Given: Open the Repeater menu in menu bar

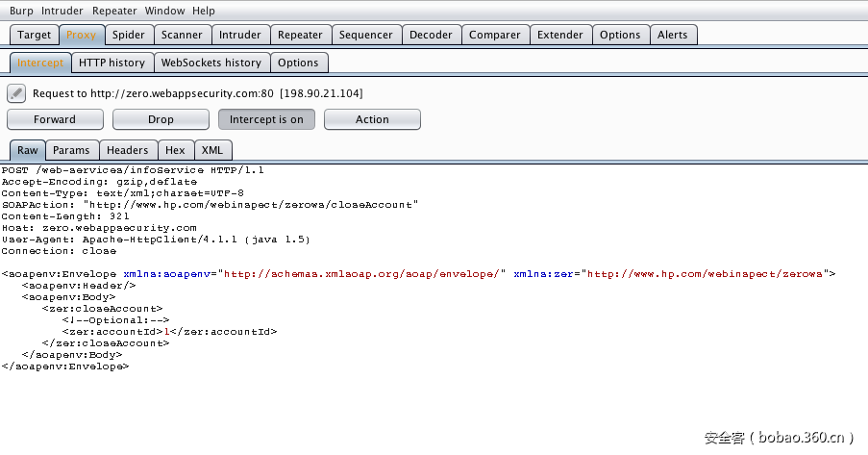Looking at the screenshot, I should click(x=114, y=11).
